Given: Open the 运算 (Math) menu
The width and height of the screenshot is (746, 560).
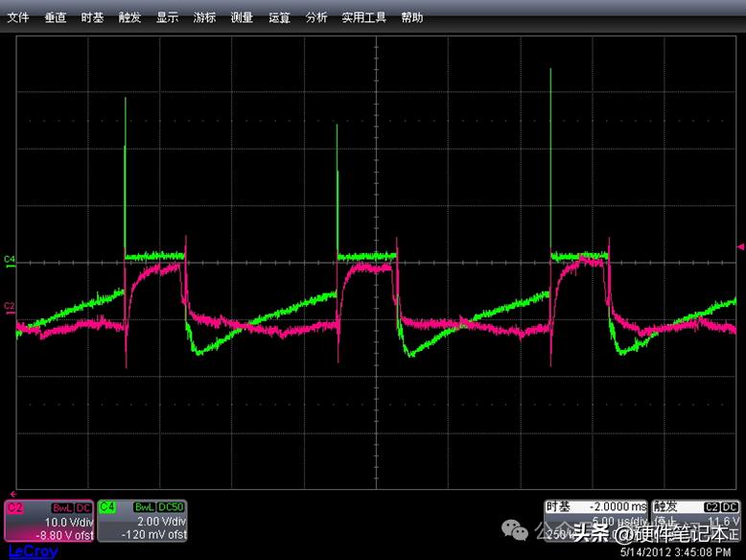Looking at the screenshot, I should [279, 17].
